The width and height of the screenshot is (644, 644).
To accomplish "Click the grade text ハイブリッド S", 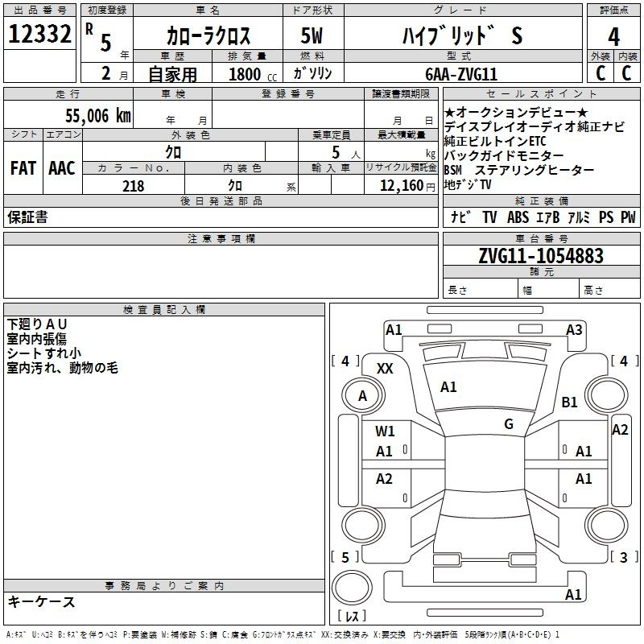I will tap(461, 36).
